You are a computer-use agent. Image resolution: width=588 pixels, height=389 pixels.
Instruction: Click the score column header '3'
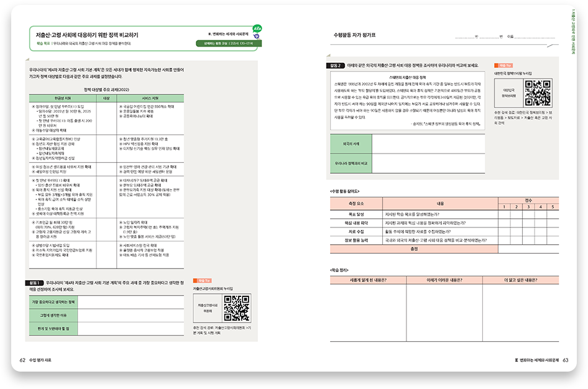point(528,207)
